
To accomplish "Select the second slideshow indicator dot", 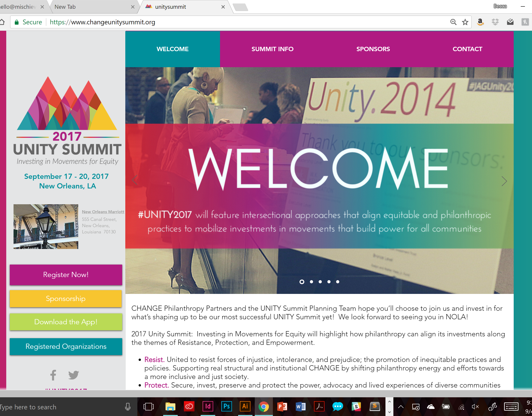I will point(311,282).
